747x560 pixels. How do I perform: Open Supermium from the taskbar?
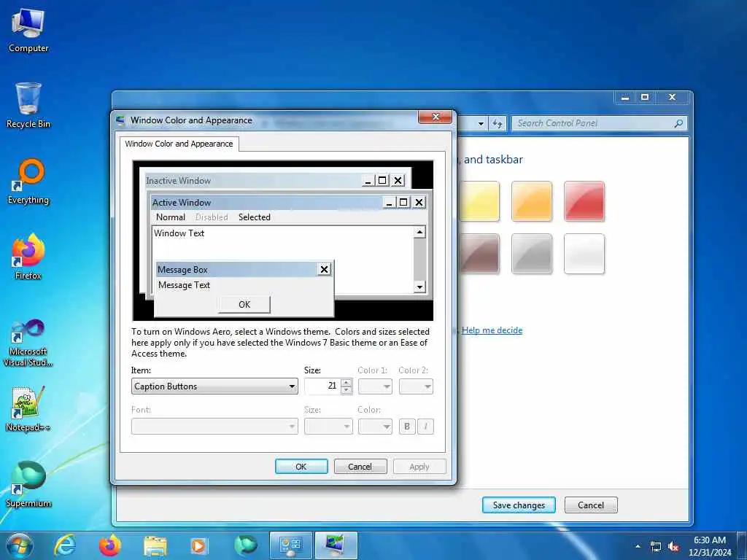pyautogui.click(x=245, y=545)
